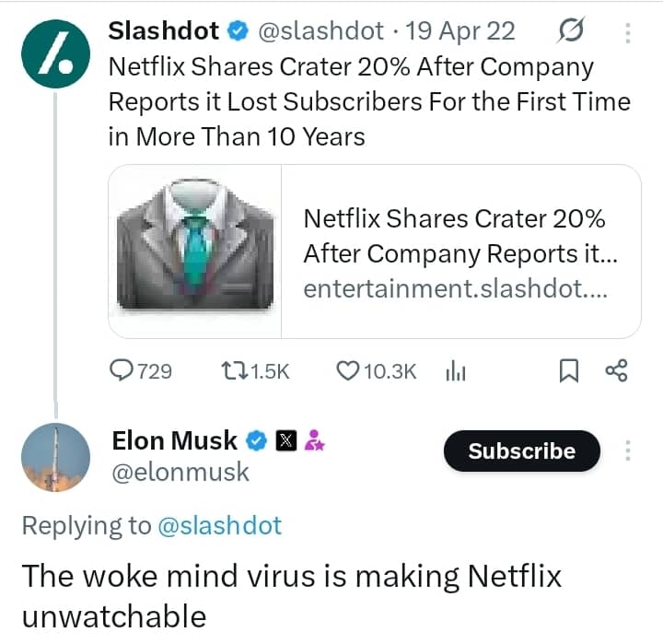The width and height of the screenshot is (663, 644).
Task: View analytics for the Slashdot post
Action: pos(457,371)
